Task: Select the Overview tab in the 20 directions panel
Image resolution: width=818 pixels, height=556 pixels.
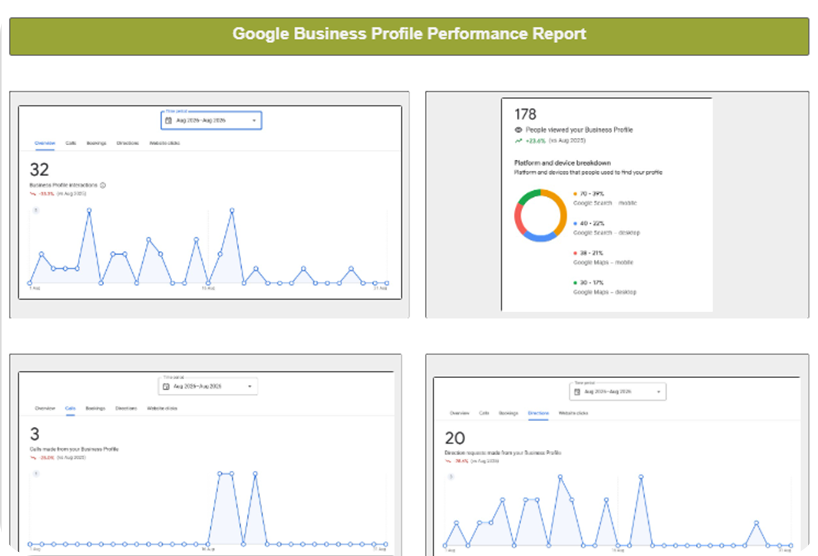Action: tap(459, 413)
